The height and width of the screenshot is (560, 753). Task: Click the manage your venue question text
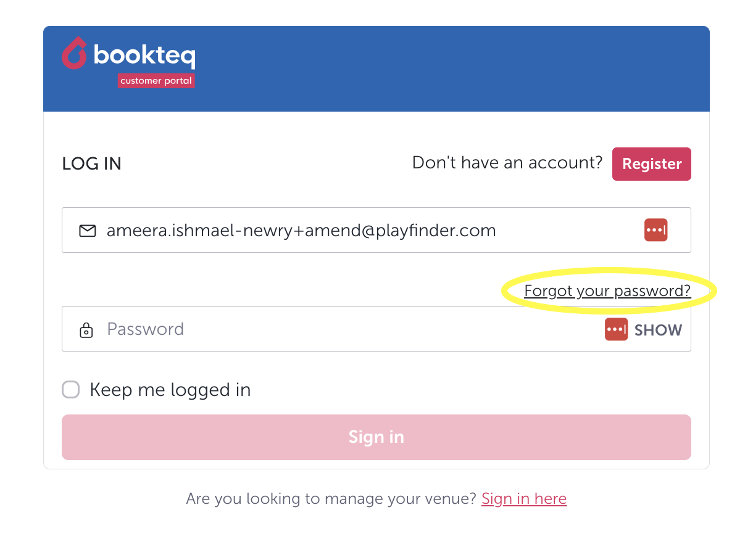pyautogui.click(x=331, y=498)
